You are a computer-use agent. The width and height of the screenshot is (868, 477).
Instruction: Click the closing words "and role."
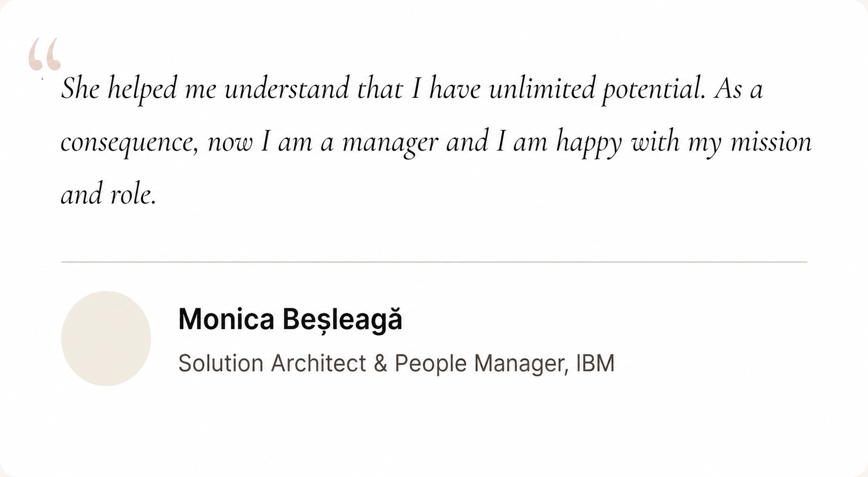click(x=108, y=195)
